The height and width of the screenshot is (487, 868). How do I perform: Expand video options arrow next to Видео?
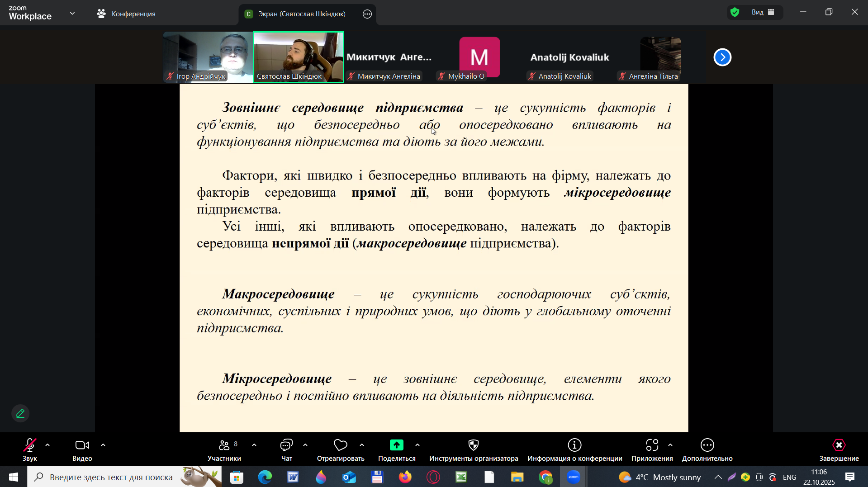(103, 445)
